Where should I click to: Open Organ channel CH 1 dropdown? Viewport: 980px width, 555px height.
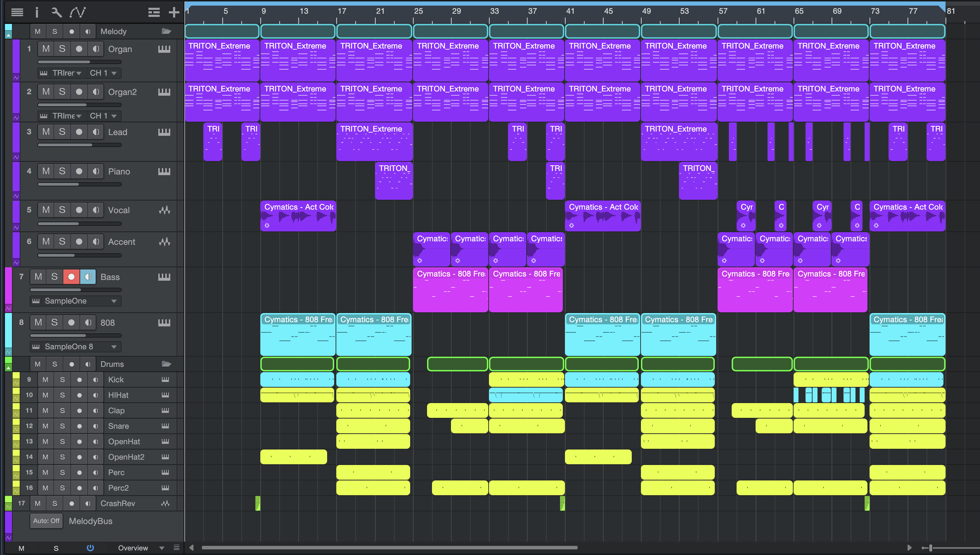pos(103,73)
